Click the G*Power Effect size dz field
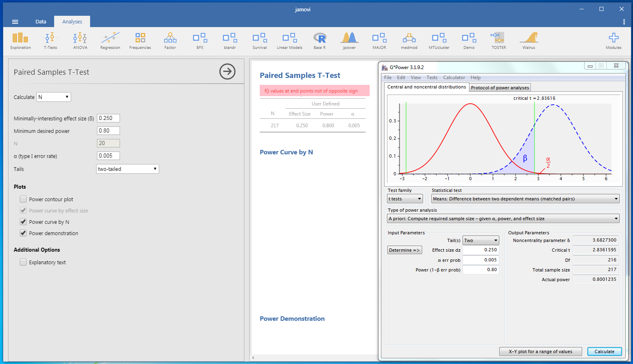Screen dimensions: 633x364 pos(481,250)
